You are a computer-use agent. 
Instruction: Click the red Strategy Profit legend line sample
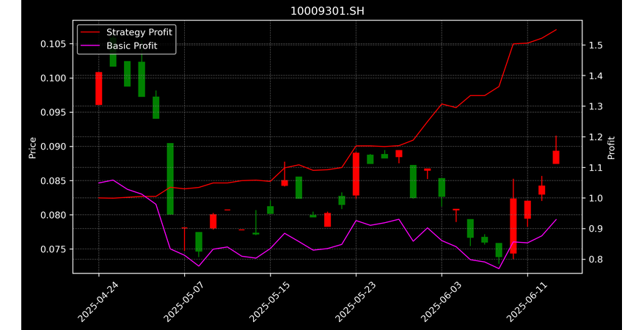tap(90, 32)
